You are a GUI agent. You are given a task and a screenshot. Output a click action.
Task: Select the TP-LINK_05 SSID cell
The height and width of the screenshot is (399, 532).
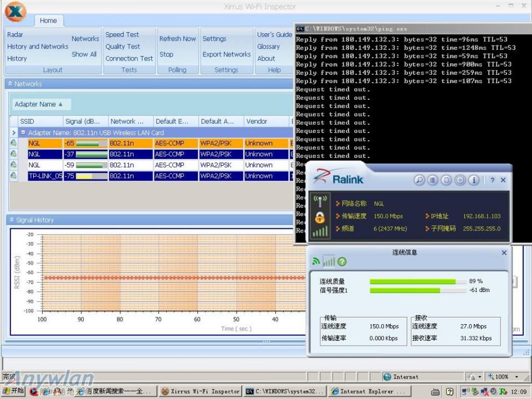pos(45,176)
